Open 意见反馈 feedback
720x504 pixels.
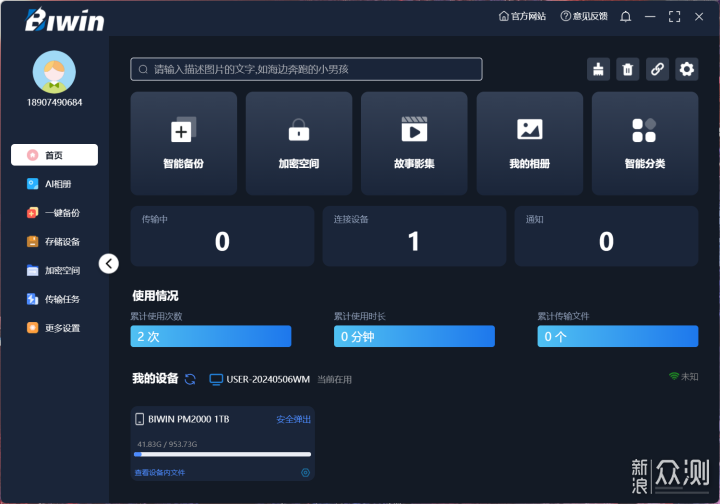(x=584, y=17)
